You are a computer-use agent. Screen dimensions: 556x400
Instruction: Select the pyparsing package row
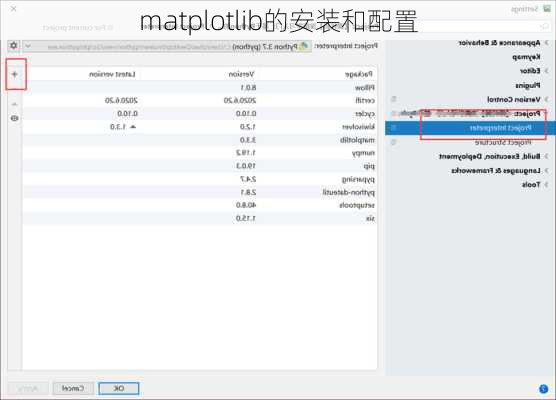coord(199,179)
